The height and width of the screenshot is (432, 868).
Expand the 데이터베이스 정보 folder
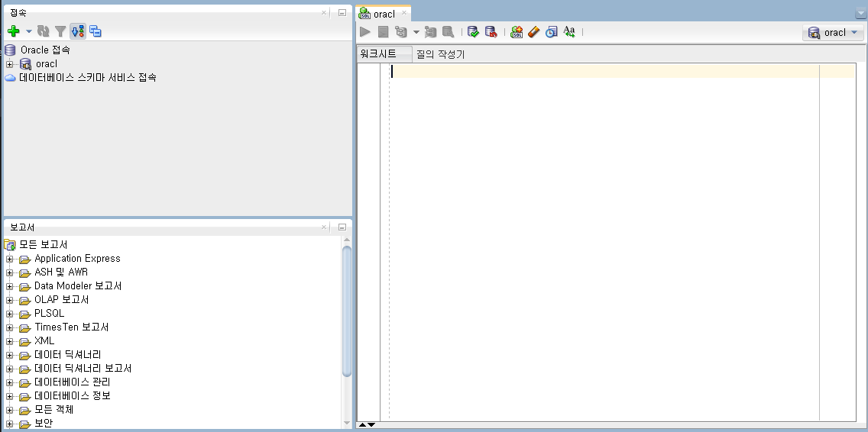click(x=9, y=397)
